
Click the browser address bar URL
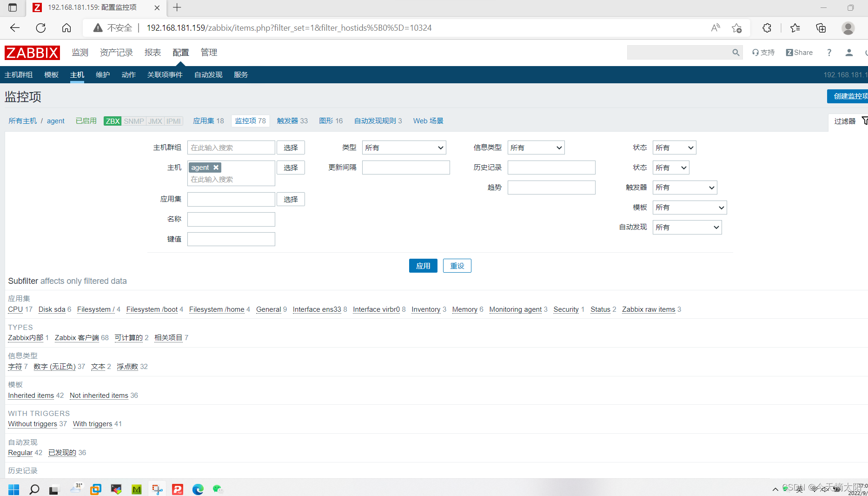289,28
